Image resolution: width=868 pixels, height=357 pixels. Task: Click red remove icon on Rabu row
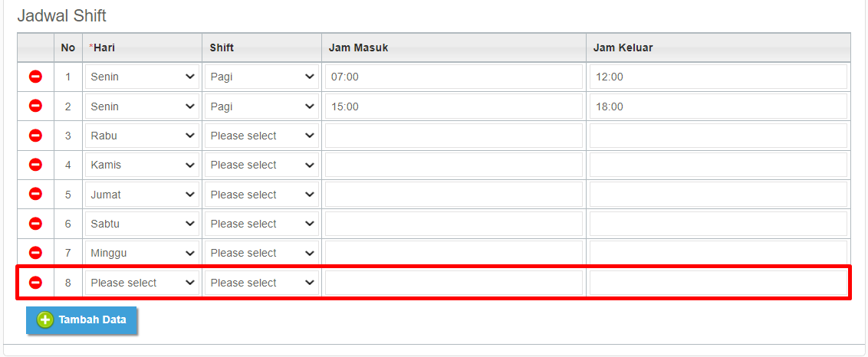[x=35, y=136]
